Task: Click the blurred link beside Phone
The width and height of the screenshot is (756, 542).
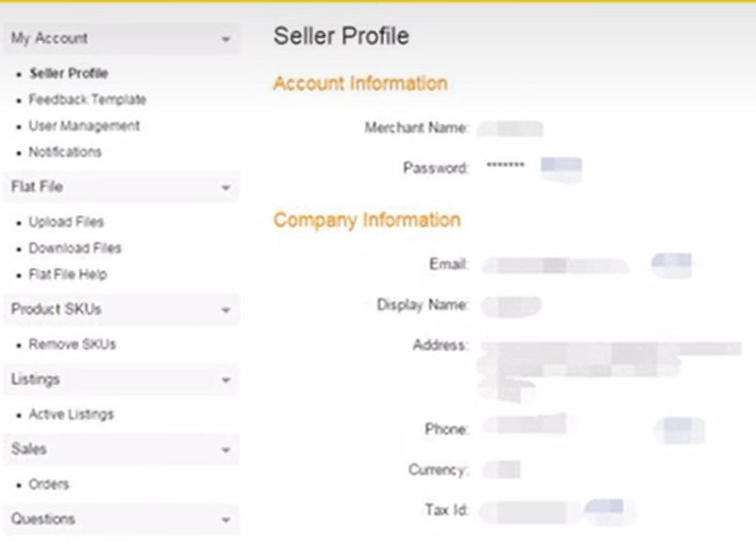Action: tap(679, 428)
